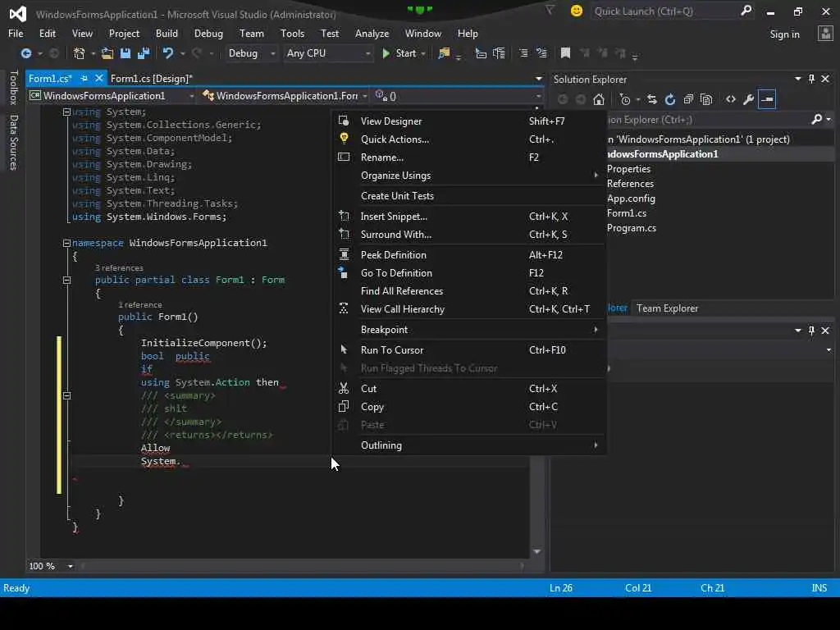Collapse the namespace WindowsFormsApplication1 code block
Viewport: 840px width, 630px height.
tap(67, 243)
